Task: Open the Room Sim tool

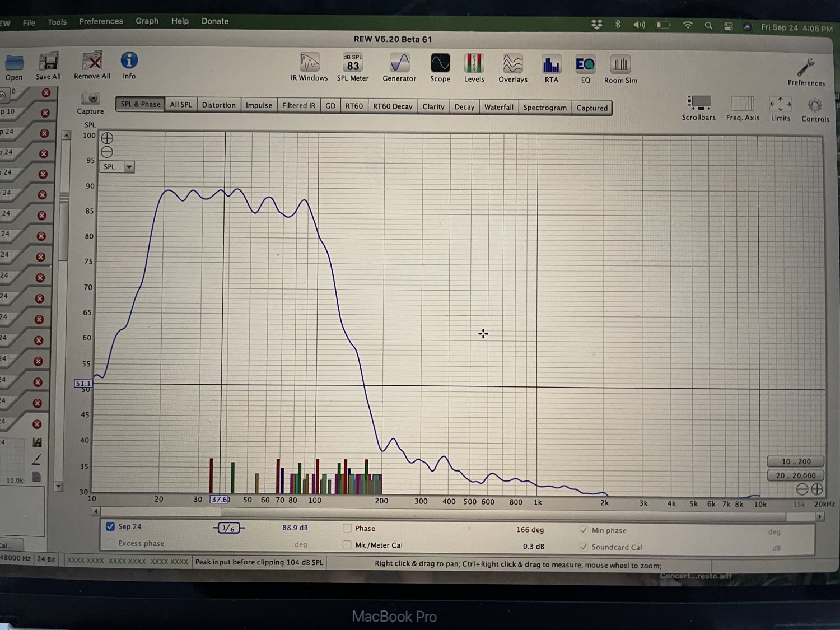Action: click(620, 65)
